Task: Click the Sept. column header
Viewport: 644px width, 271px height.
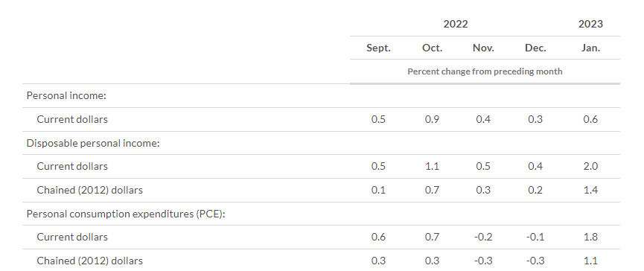Action: point(378,48)
